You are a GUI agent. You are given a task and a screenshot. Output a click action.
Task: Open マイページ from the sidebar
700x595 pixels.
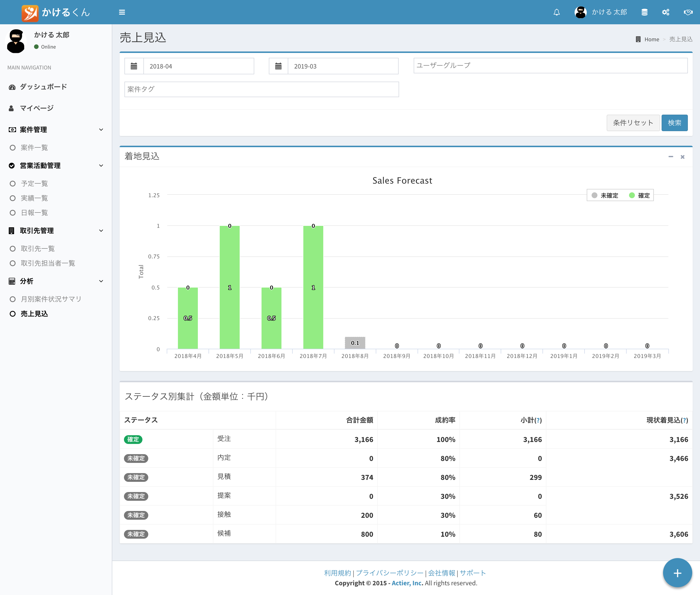pos(37,108)
